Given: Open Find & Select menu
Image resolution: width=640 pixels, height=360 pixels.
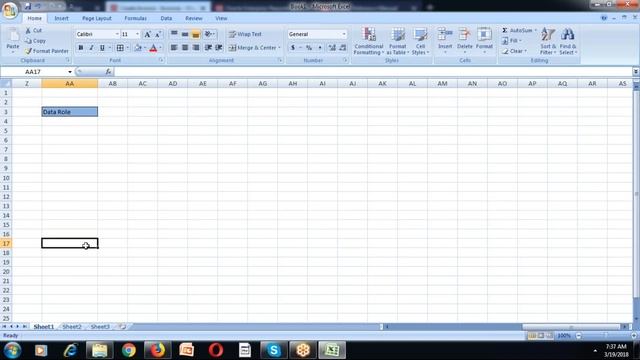Looking at the screenshot, I should click(568, 41).
